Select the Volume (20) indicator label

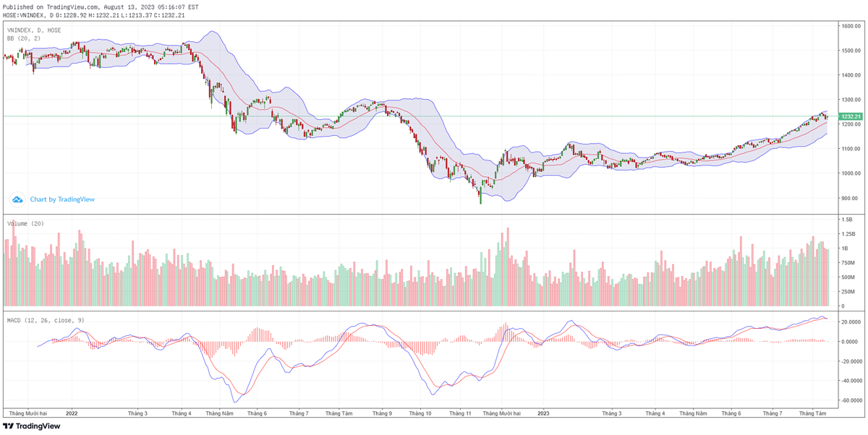pos(25,223)
